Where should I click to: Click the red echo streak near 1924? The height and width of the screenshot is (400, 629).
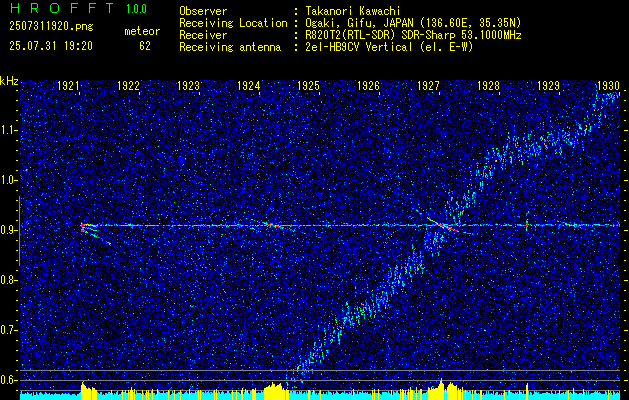point(273,225)
